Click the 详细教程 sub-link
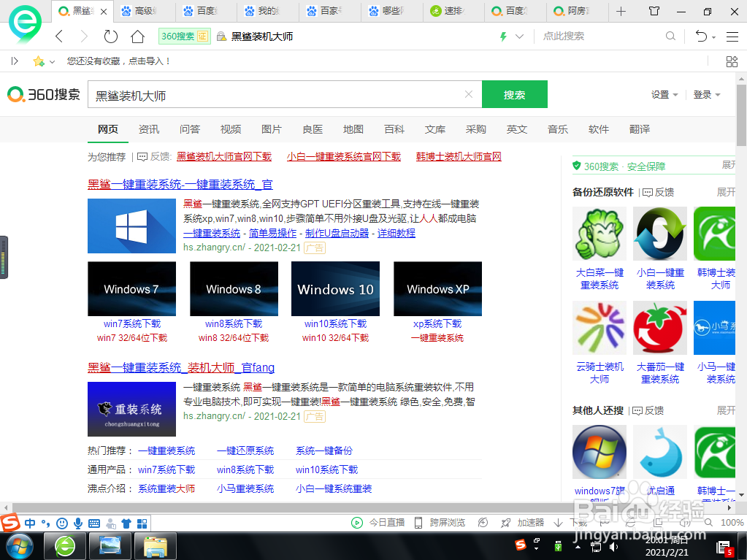The image size is (747, 560). [x=397, y=233]
